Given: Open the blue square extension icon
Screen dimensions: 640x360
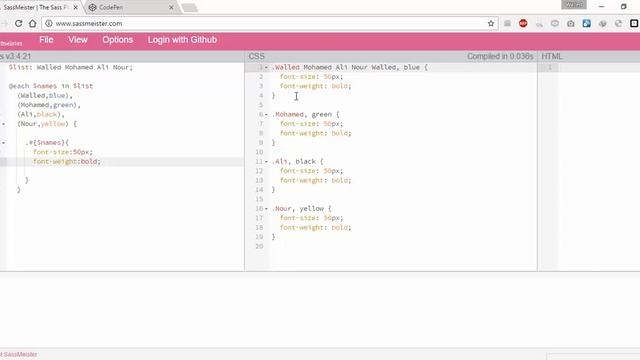Looking at the screenshot, I should point(587,23).
